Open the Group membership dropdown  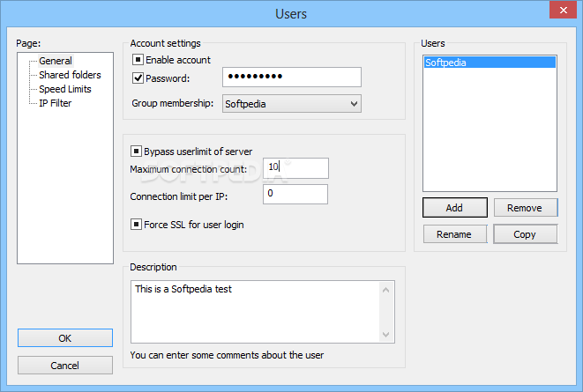click(292, 104)
